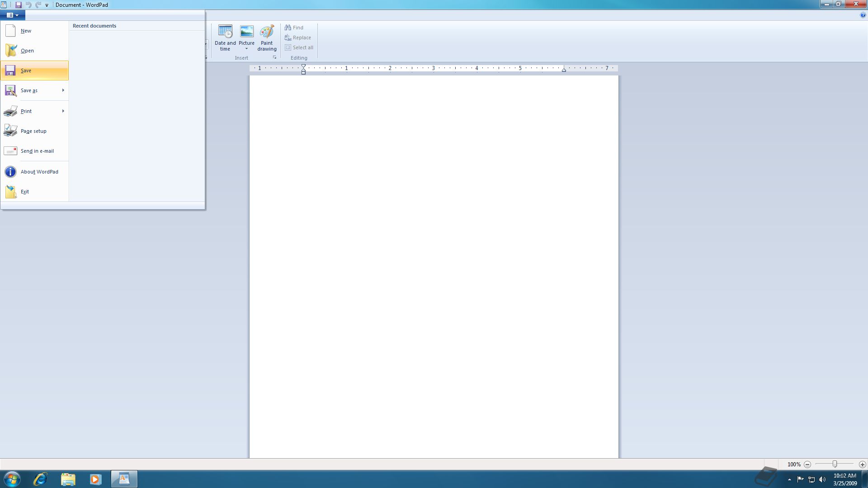The height and width of the screenshot is (488, 868).
Task: Click the Replace button
Action: tap(298, 38)
